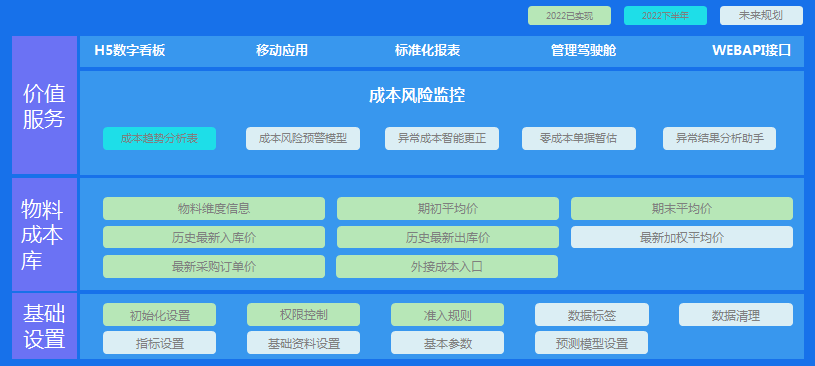815x366 pixels.
Task: Select 物料维度信息 block
Action: (214, 208)
